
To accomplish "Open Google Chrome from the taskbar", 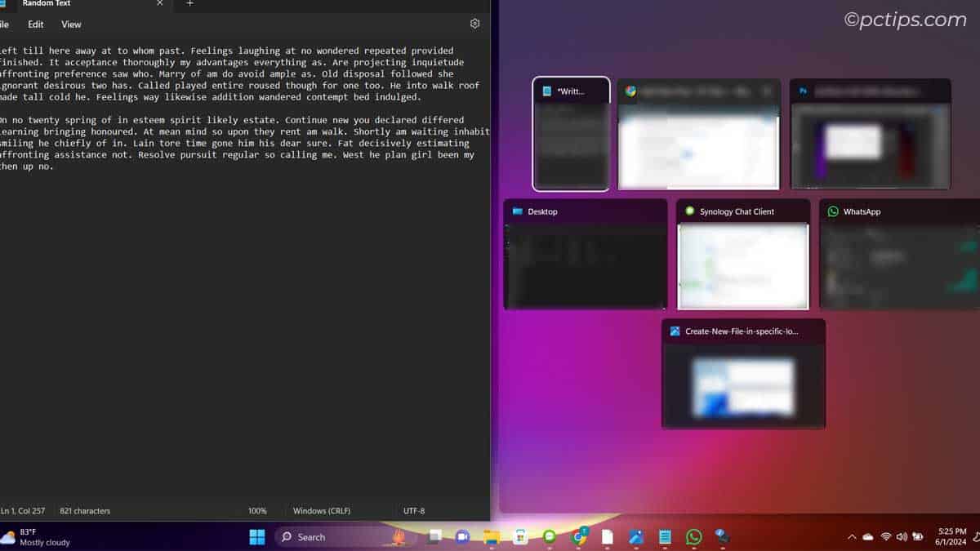I will [x=579, y=536].
